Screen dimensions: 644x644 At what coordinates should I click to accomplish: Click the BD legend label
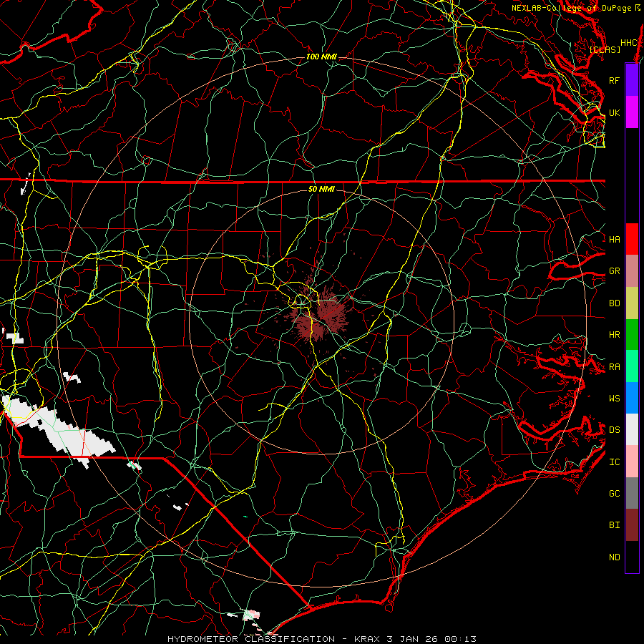[x=614, y=303]
